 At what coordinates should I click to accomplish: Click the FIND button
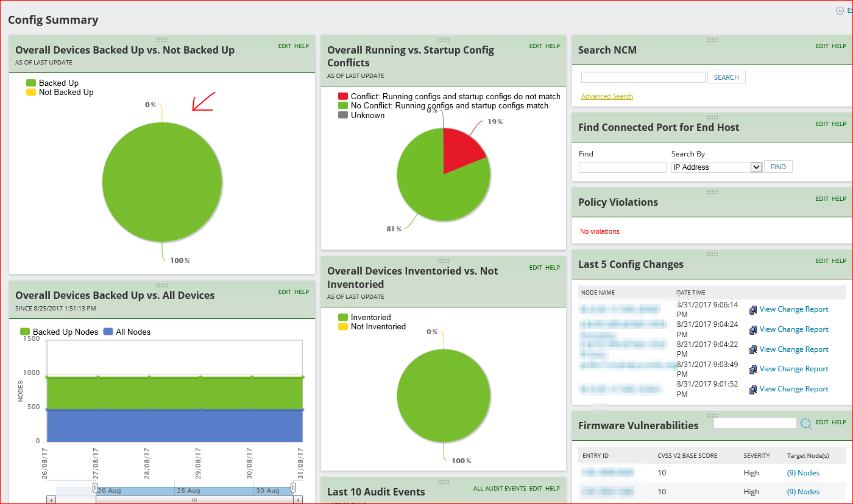(x=778, y=167)
